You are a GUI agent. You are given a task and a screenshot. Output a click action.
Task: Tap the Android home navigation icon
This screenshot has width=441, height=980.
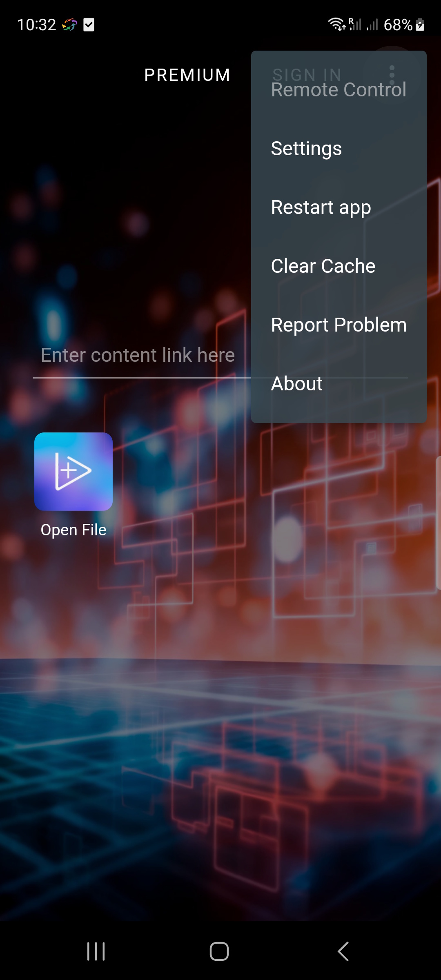[x=219, y=951]
